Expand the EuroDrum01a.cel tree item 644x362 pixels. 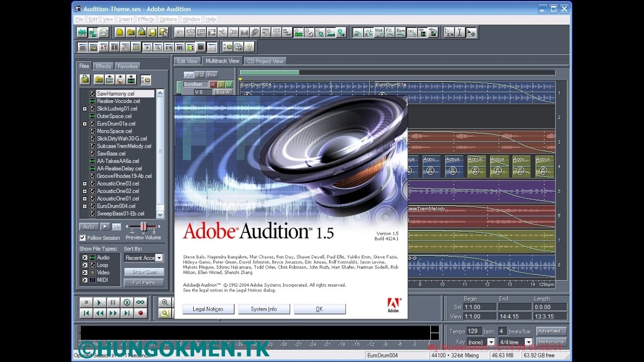85,124
